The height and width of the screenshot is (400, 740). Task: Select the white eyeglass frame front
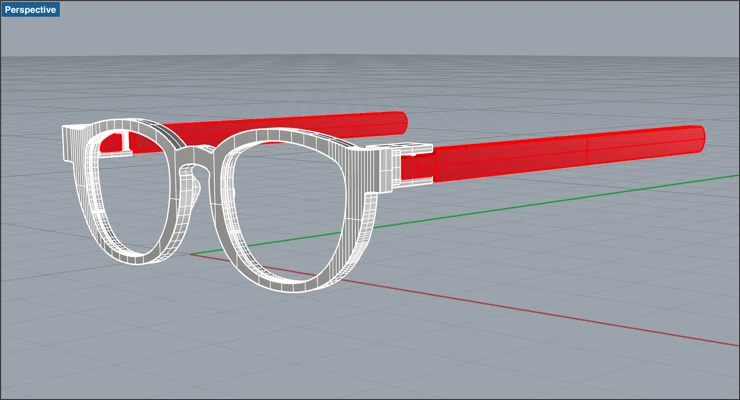point(227,205)
